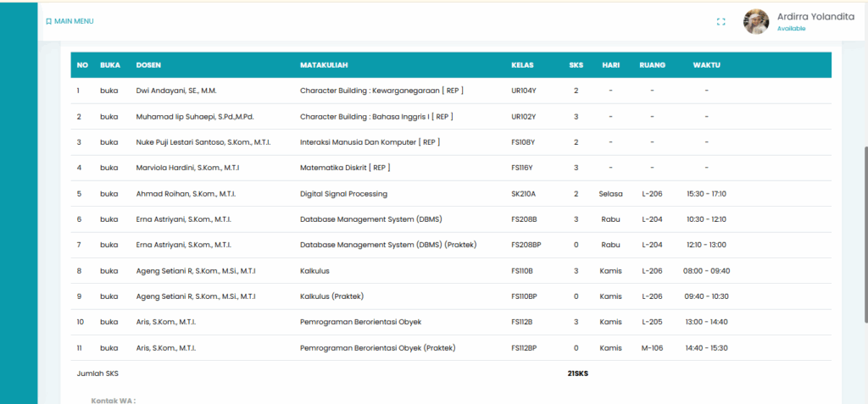Click the HARI column header

pyautogui.click(x=610, y=65)
